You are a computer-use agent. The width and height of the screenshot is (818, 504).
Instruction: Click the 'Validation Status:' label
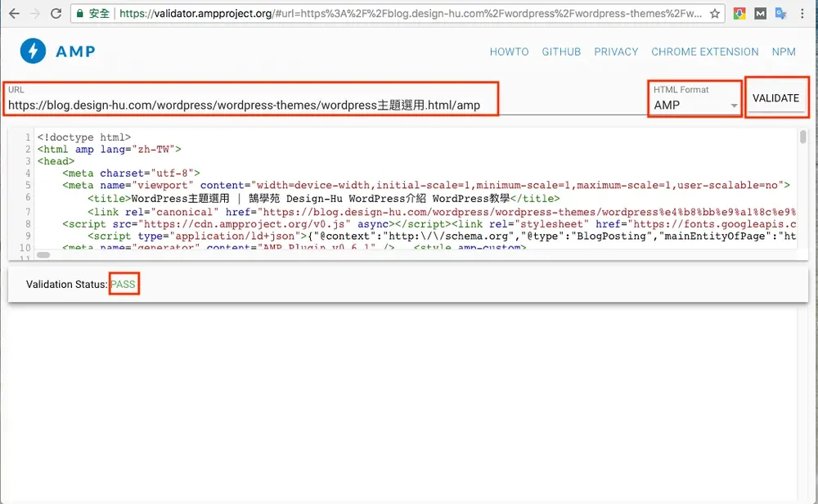coord(67,285)
